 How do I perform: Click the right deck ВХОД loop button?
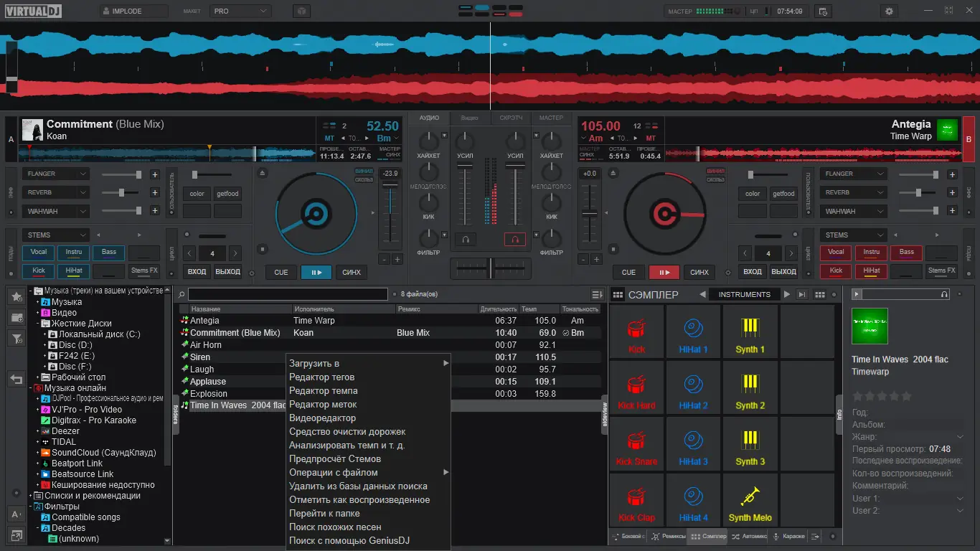(753, 272)
